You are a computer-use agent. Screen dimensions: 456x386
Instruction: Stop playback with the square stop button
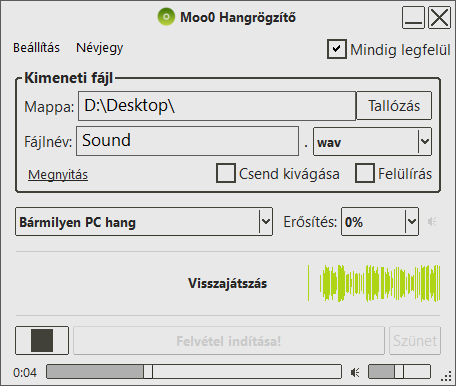(x=42, y=340)
